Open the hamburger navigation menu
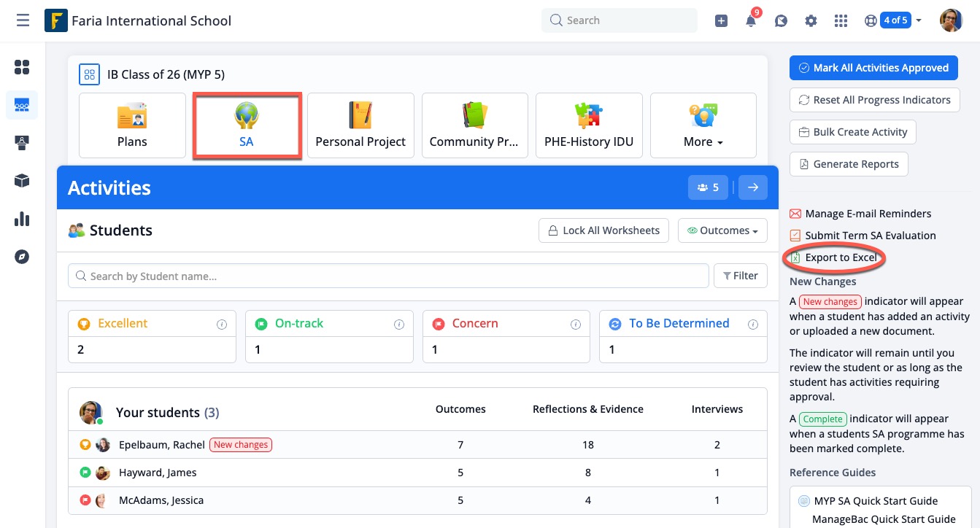The height and width of the screenshot is (528, 980). 23,20
